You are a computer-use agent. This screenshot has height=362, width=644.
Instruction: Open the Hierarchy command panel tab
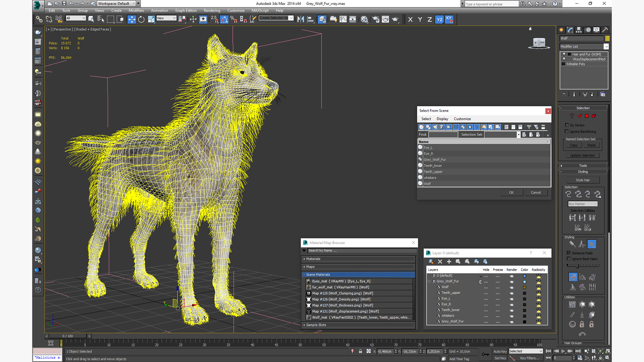(579, 30)
